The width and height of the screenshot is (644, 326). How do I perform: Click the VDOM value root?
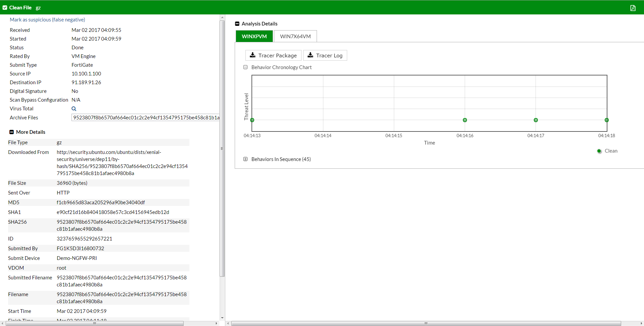pos(61,268)
